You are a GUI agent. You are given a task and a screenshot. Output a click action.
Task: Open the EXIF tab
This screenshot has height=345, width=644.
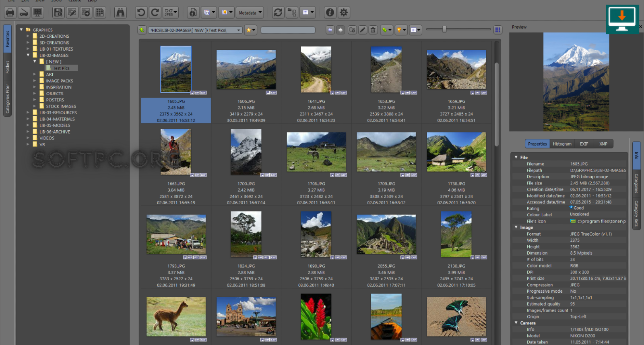(x=584, y=144)
